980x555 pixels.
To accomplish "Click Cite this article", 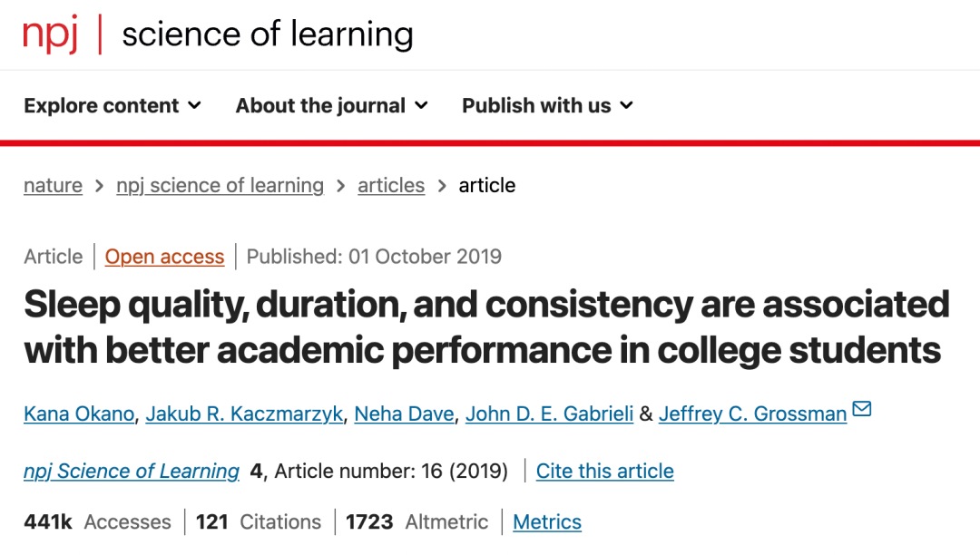I will pyautogui.click(x=605, y=471).
